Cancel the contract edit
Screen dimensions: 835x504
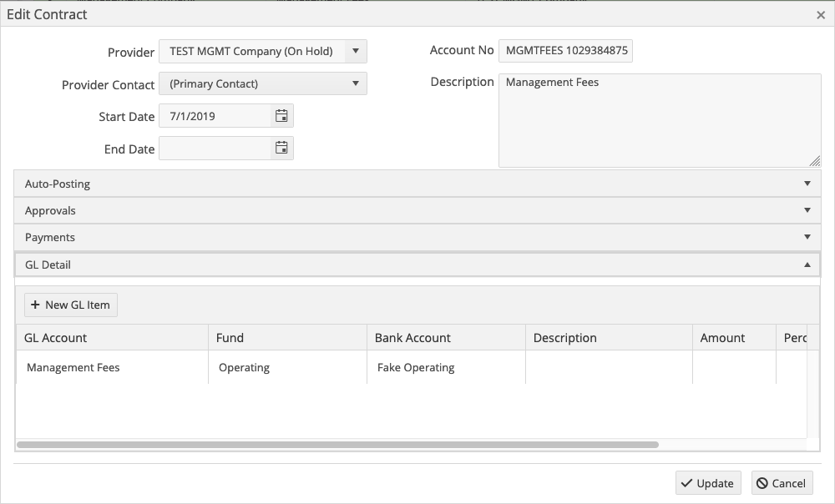[782, 482]
